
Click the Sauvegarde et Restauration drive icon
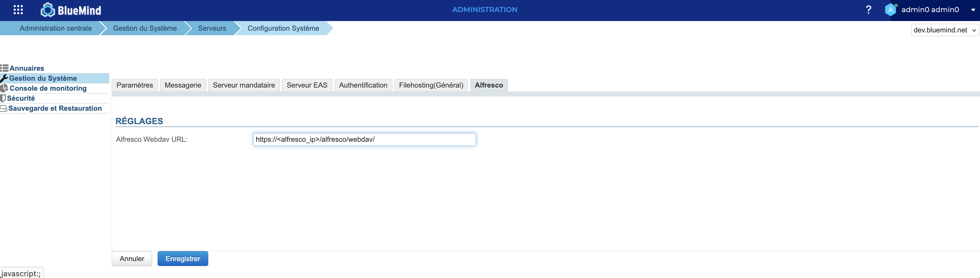point(4,109)
